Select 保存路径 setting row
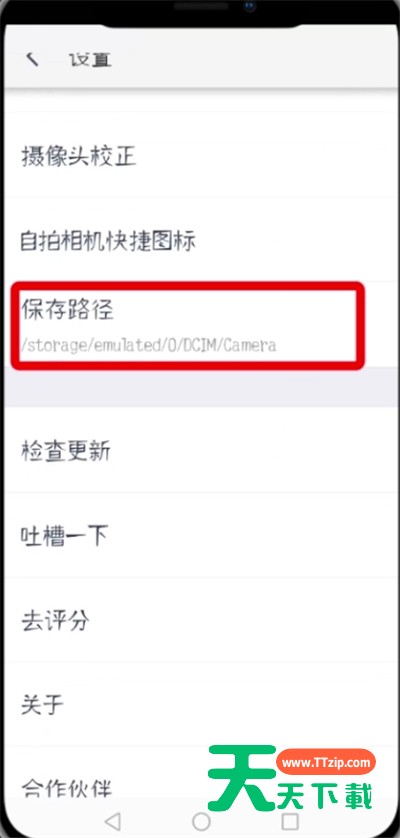 [188, 325]
